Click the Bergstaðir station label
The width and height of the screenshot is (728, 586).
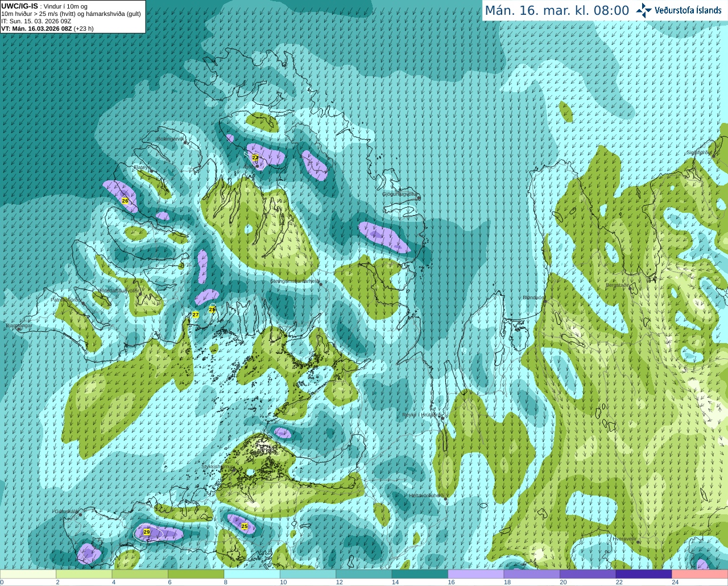point(618,285)
